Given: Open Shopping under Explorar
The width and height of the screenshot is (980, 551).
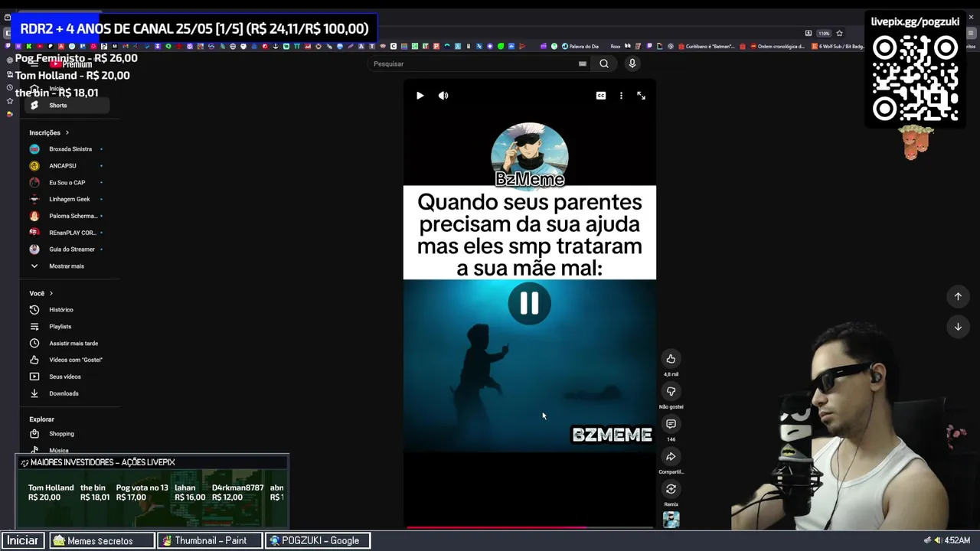Looking at the screenshot, I should click(x=67, y=434).
